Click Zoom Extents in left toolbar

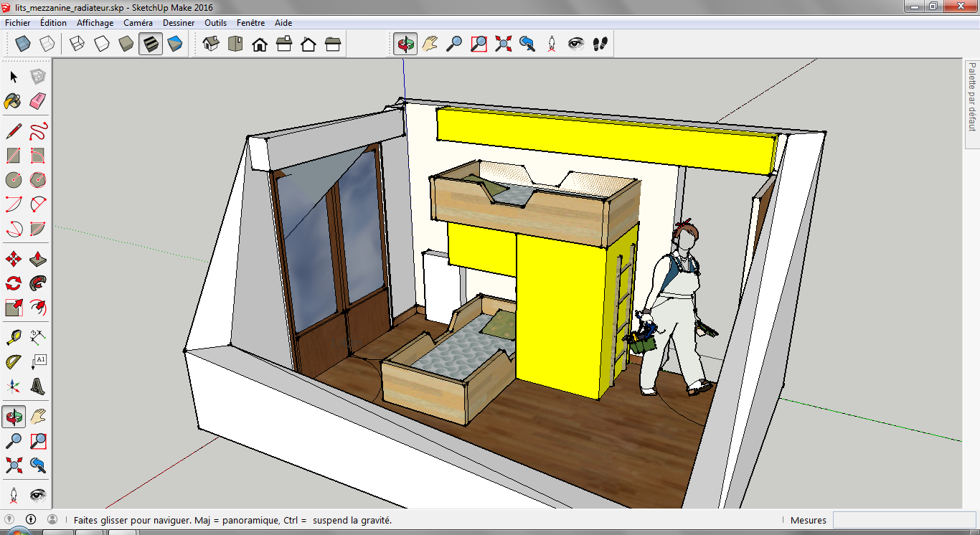[x=14, y=465]
